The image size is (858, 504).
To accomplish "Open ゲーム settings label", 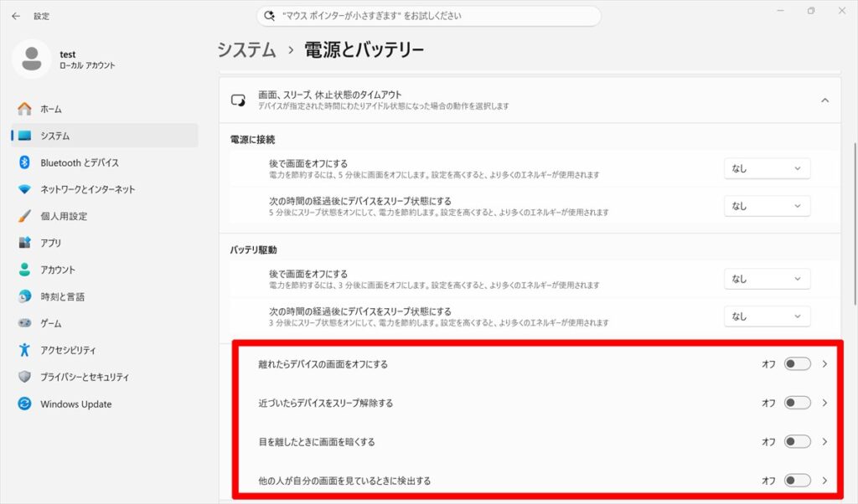I will pos(51,323).
